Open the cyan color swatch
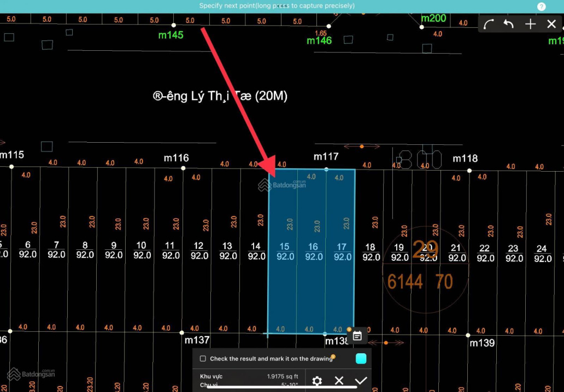Viewport: 564px width, 392px height. tap(361, 359)
